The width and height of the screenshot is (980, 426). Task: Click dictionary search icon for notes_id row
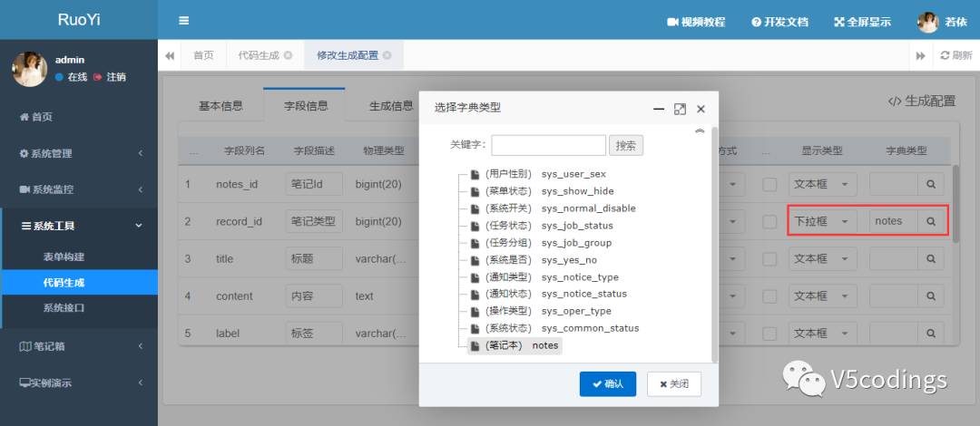click(931, 184)
